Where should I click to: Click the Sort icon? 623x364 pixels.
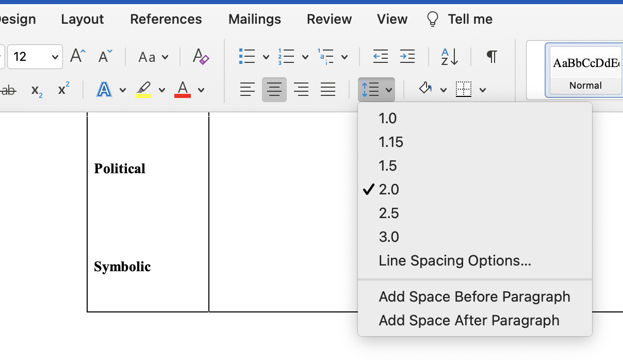coord(448,56)
